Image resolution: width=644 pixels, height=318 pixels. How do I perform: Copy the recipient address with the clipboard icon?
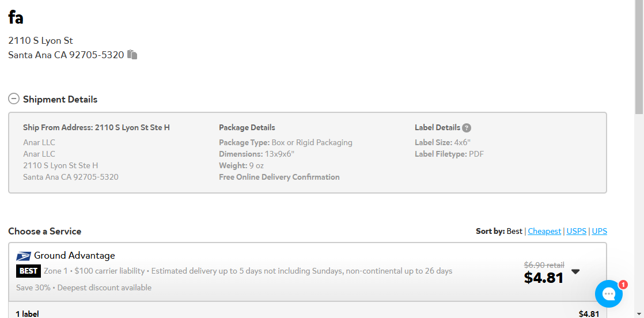[132, 55]
